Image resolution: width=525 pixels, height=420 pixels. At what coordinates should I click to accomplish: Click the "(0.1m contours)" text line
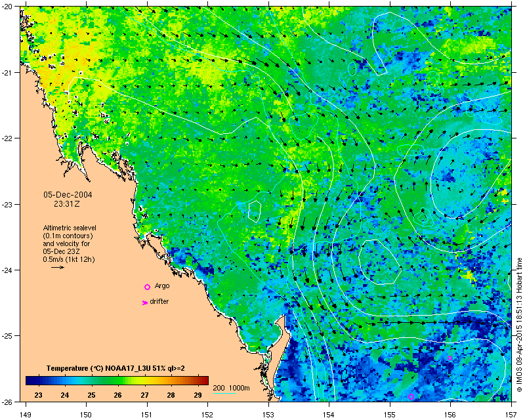tap(68, 236)
